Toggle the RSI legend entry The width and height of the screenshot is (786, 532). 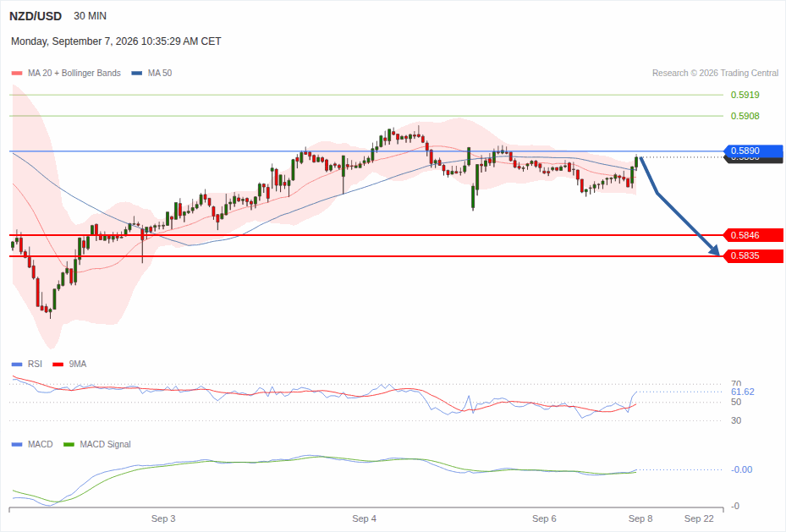click(x=26, y=365)
